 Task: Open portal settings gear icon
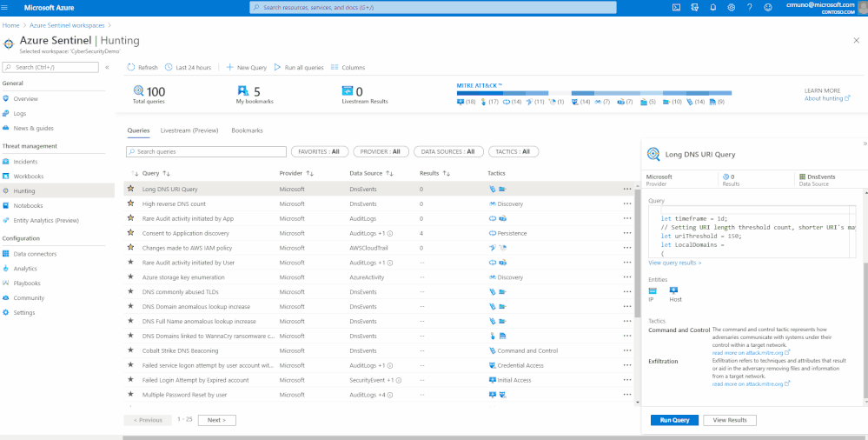732,8
